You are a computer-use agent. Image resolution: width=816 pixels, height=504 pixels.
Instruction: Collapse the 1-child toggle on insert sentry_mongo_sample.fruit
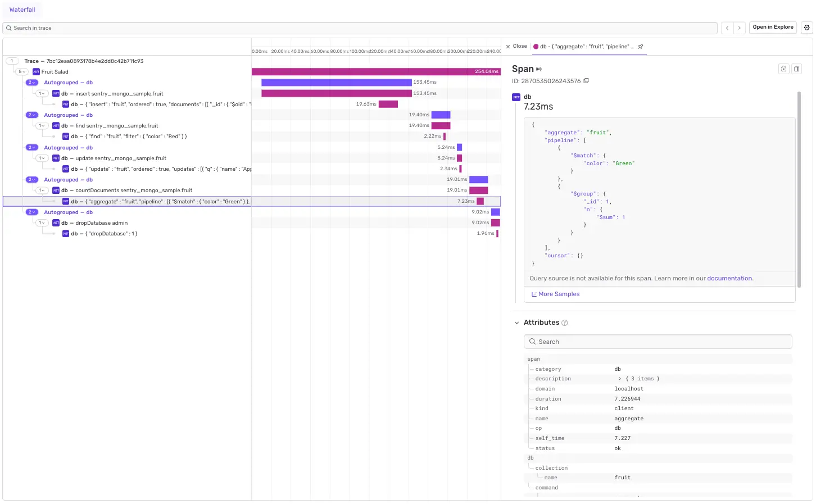coord(41,93)
